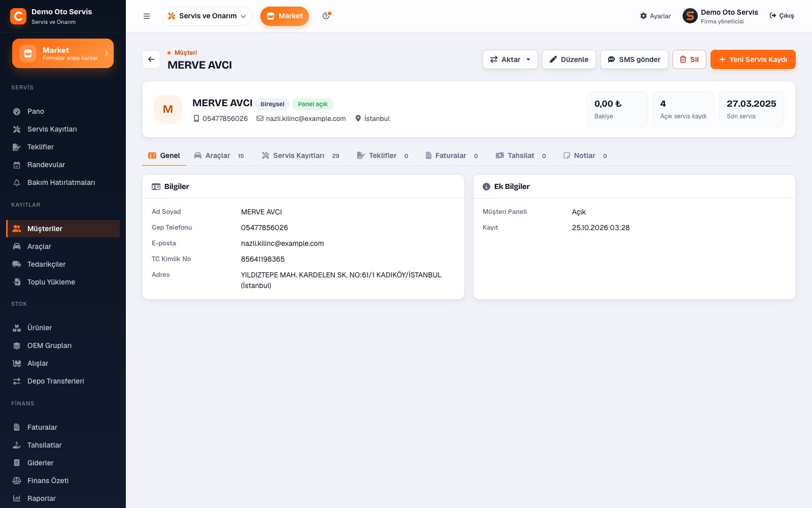Click the header phone number 05477856026

tap(220, 118)
